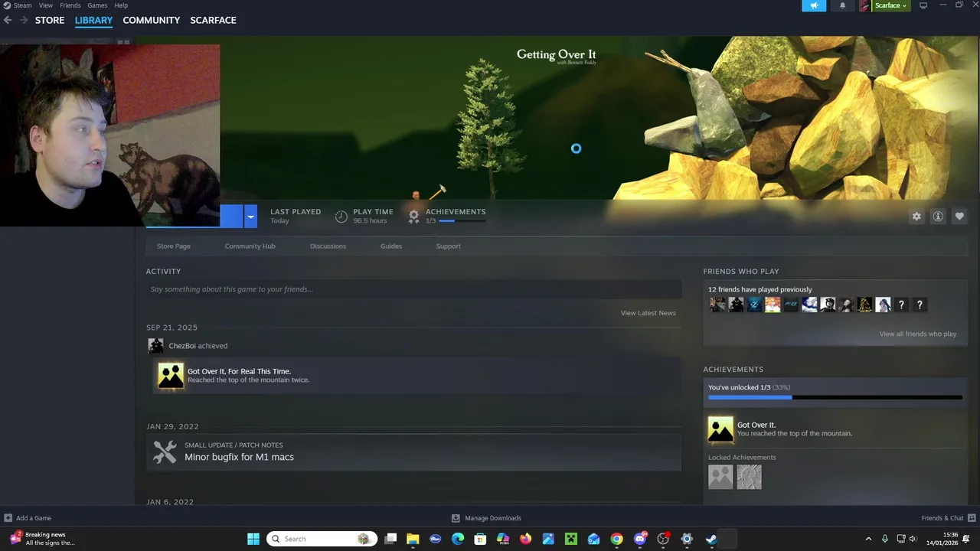The height and width of the screenshot is (551, 980).
Task: Click Got Over It, For Real This Time
Action: coord(239,371)
